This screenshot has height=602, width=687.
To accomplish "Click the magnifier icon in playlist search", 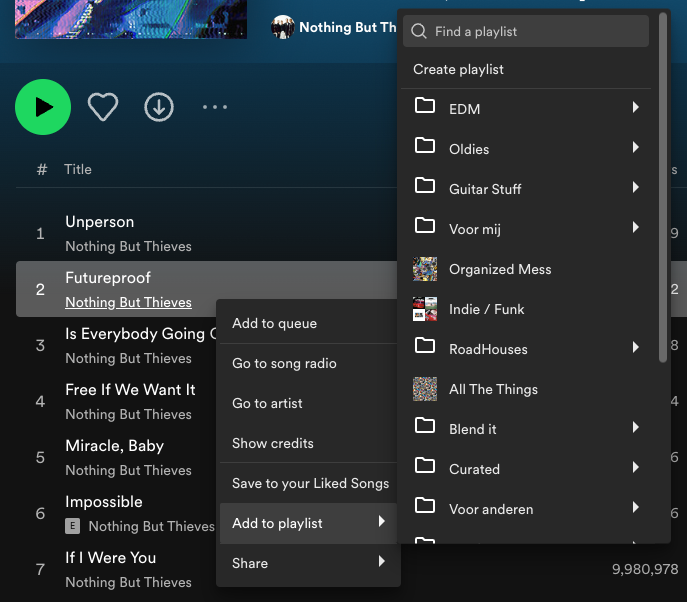I will pyautogui.click(x=419, y=31).
